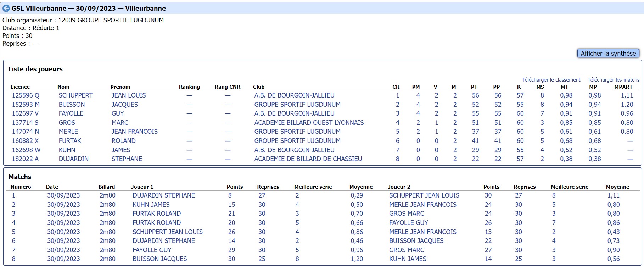This screenshot has height=266, width=644.
Task: Click the blue back arrow icon
Action: (6, 8)
